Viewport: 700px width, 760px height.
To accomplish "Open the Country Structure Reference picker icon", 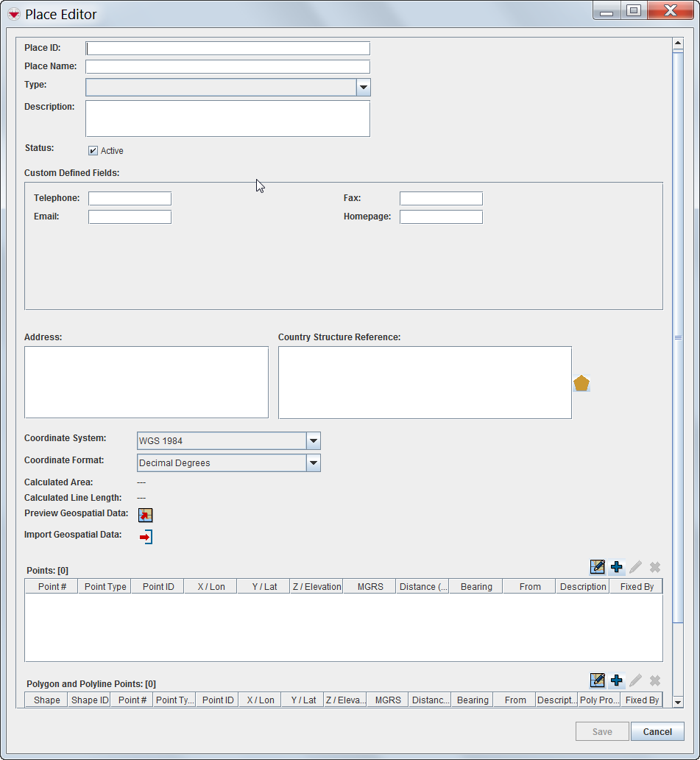I will tap(581, 383).
